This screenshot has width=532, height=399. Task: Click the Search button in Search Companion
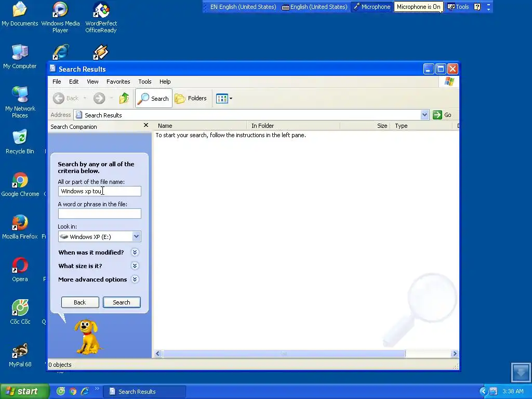pyautogui.click(x=122, y=302)
